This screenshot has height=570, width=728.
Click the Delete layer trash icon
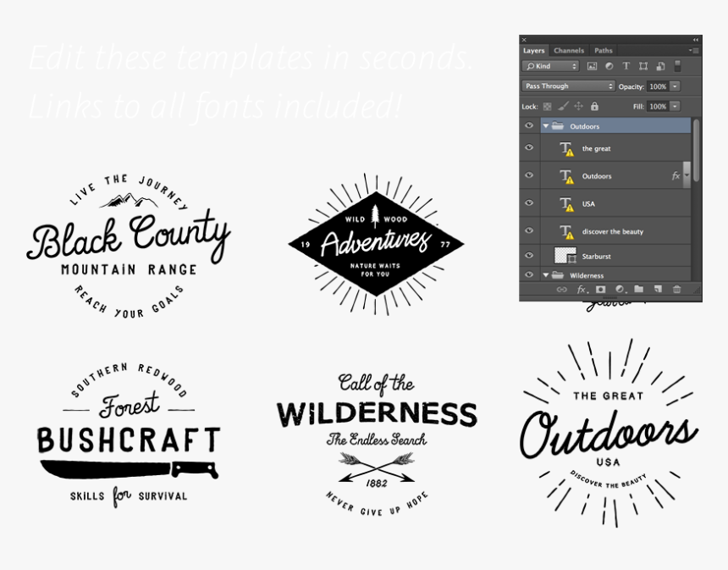[676, 289]
